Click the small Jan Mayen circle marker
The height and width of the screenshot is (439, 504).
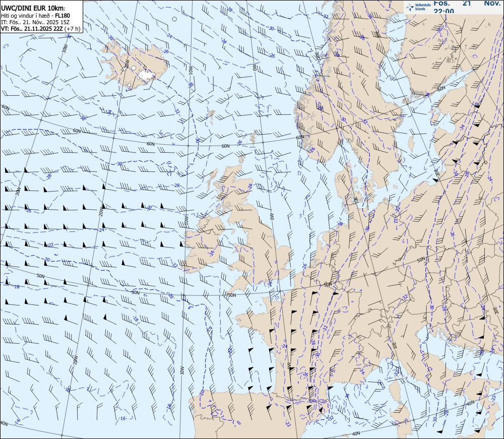click(174, 19)
